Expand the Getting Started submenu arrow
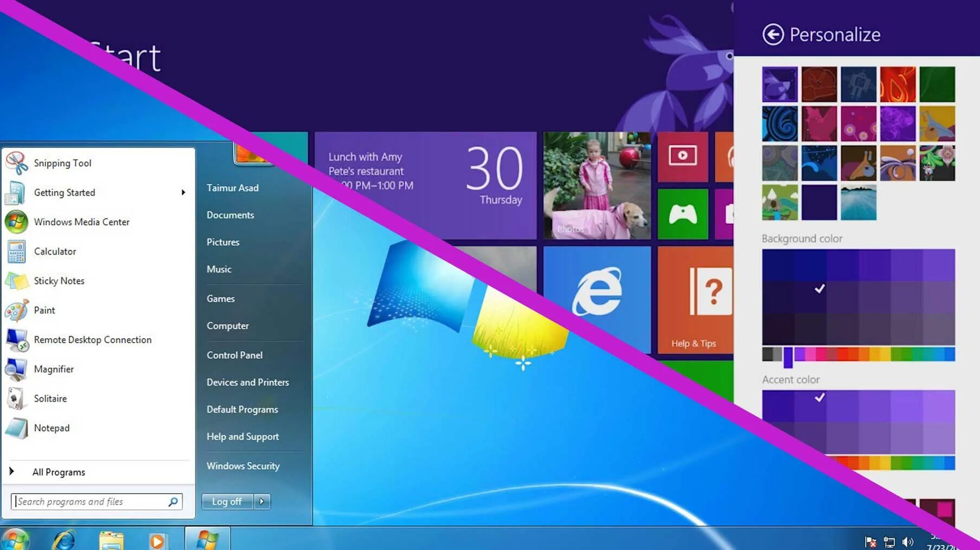The width and height of the screenshot is (980, 550). point(183,192)
